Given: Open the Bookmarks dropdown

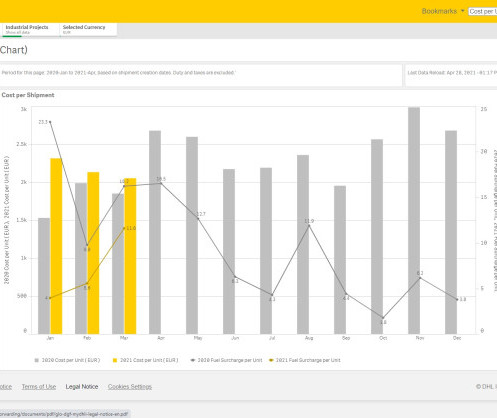Looking at the screenshot, I should [443, 11].
